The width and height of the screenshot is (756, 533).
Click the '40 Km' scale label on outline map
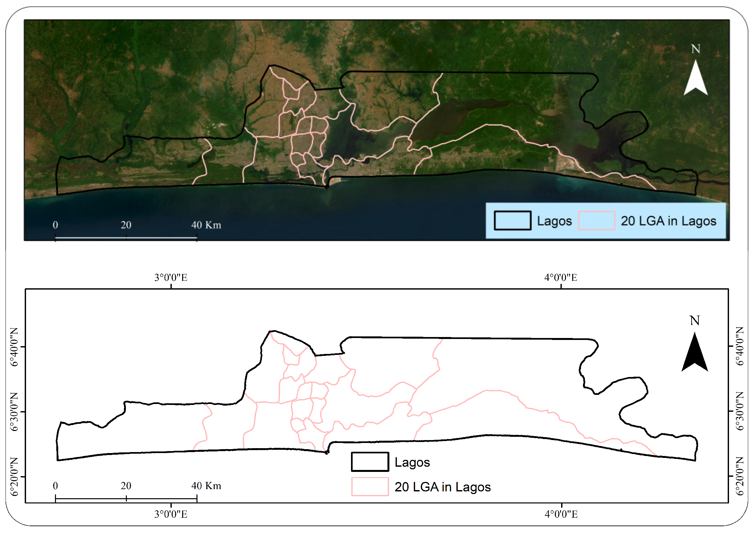206,486
